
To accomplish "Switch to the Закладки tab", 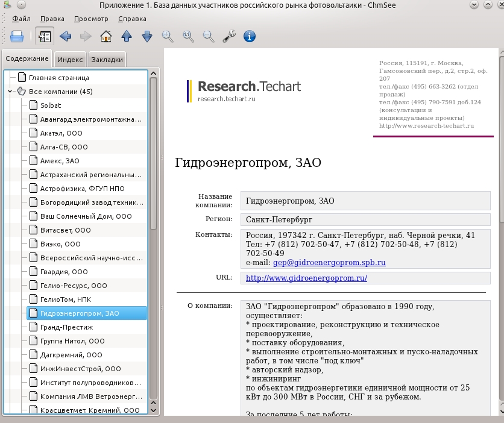I will pyautogui.click(x=107, y=60).
